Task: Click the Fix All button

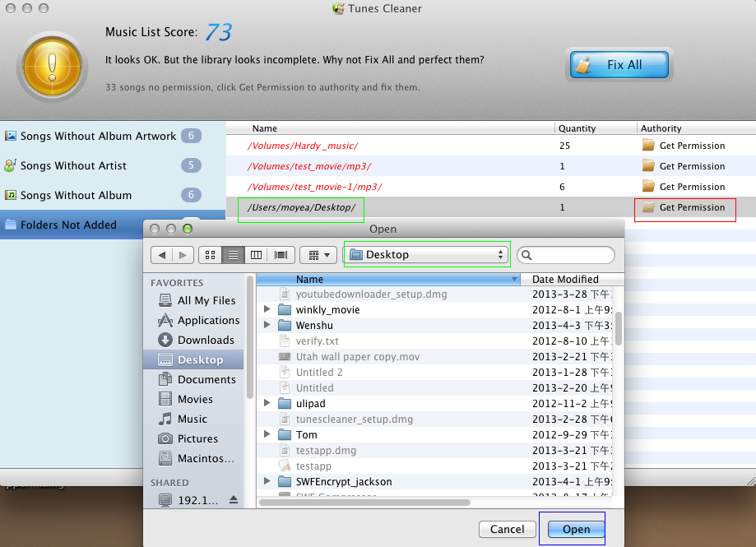Action: [619, 65]
